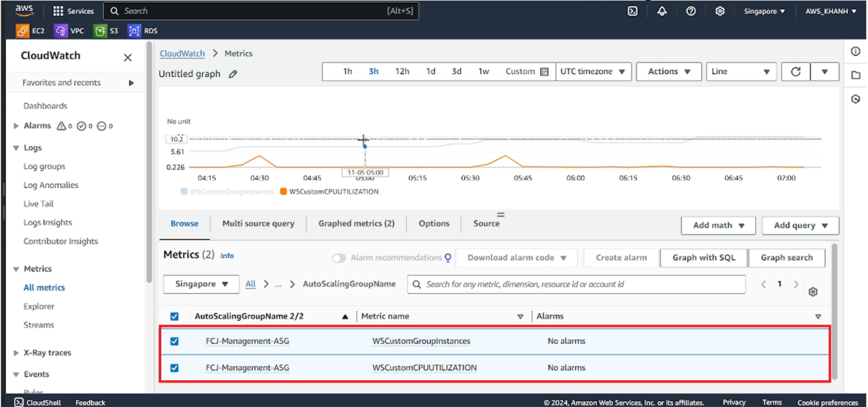
Task: Open the Actions dropdown
Action: (x=669, y=71)
